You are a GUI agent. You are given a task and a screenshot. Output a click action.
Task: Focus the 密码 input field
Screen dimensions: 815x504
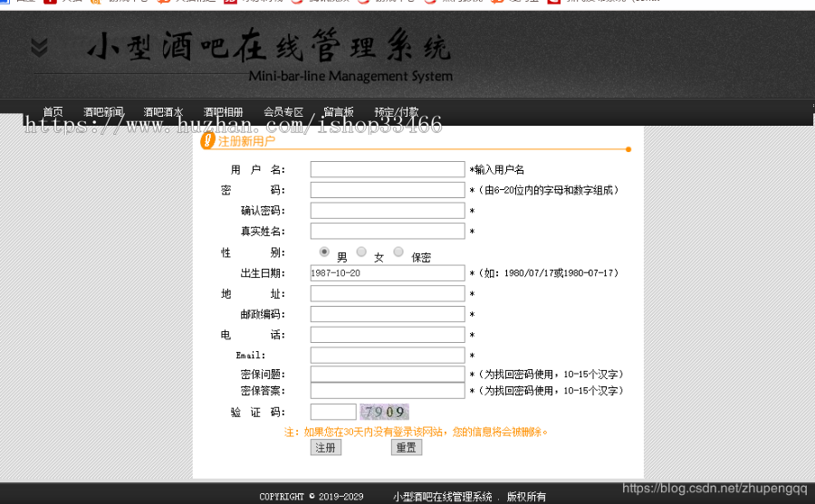tap(388, 190)
